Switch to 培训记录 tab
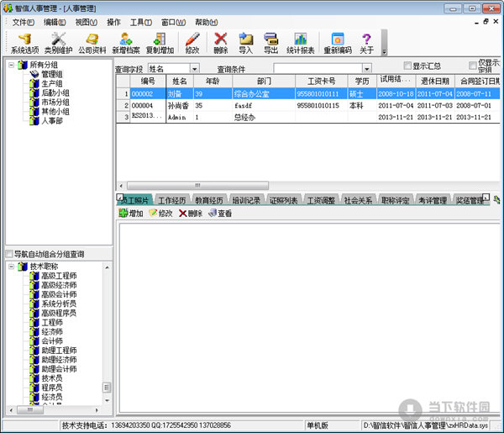This screenshot has height=433, width=504. pyautogui.click(x=246, y=200)
